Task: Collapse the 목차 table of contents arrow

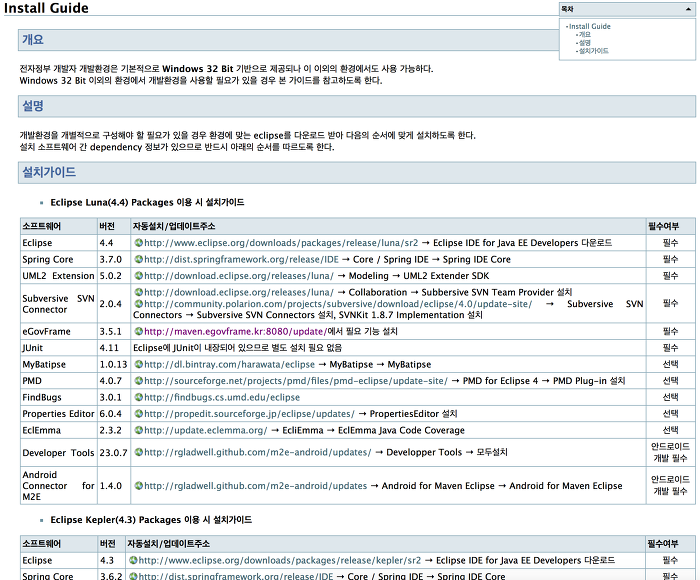Action: pos(688,9)
